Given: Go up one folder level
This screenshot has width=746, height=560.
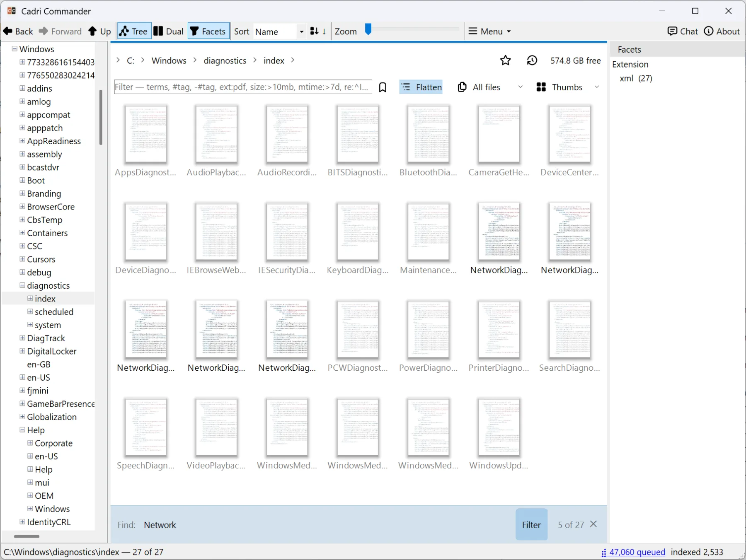Looking at the screenshot, I should click(x=99, y=31).
